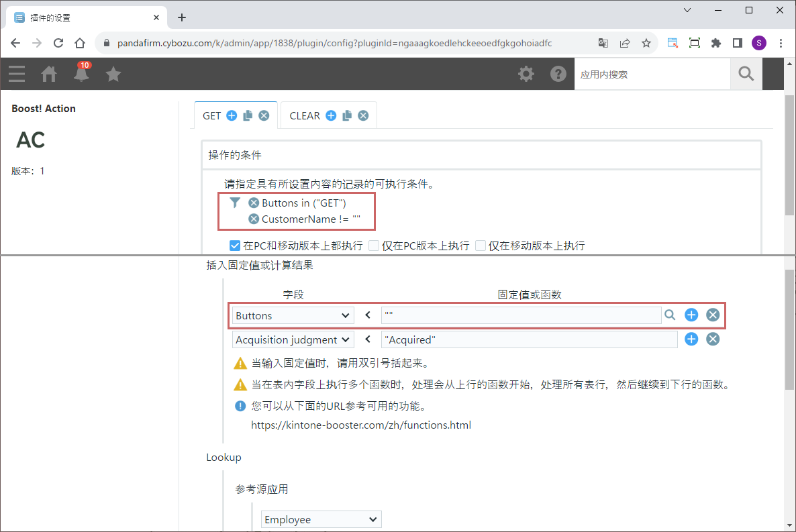Check PC version only execution

[x=374, y=246]
